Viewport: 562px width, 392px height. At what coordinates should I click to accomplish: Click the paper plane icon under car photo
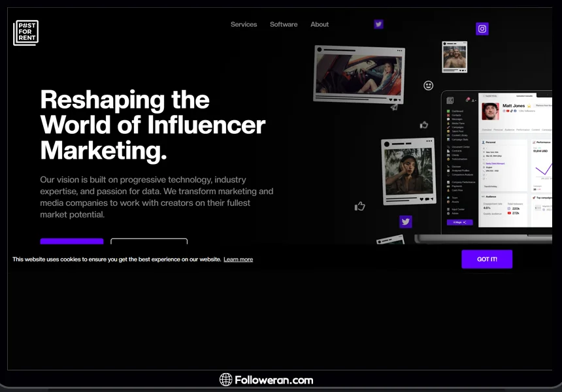click(394, 106)
